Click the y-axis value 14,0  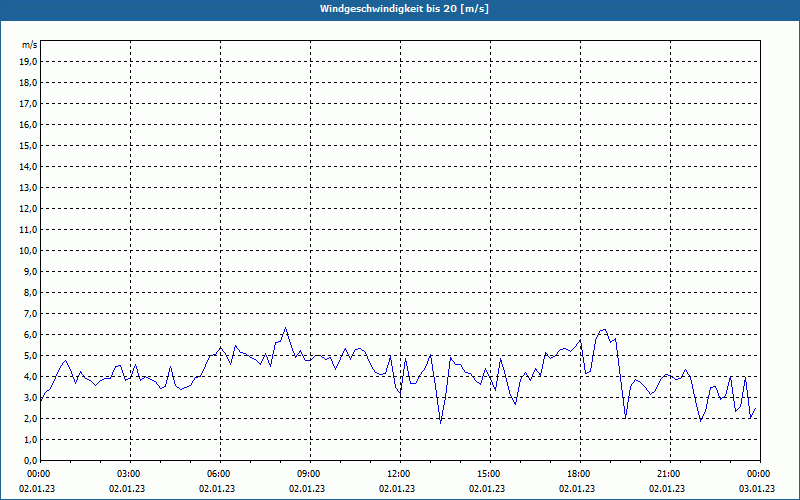tap(28, 166)
